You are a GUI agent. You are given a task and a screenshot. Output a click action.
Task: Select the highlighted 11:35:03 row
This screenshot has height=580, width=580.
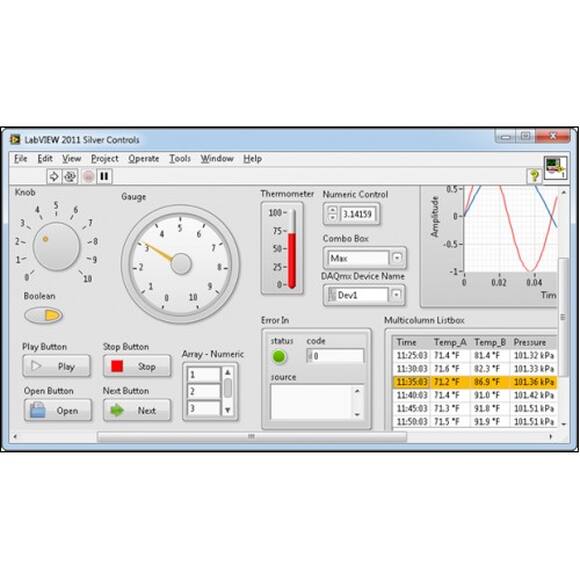tap(475, 382)
